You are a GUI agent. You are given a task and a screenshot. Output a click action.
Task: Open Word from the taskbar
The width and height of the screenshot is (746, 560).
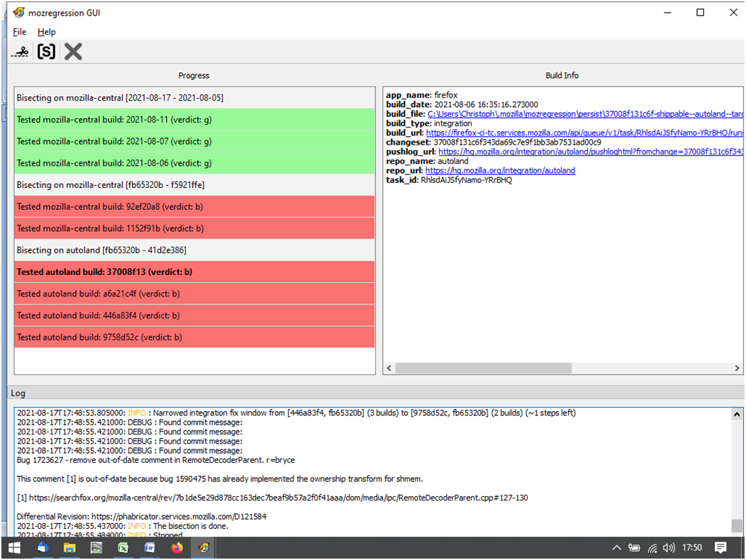point(150,547)
